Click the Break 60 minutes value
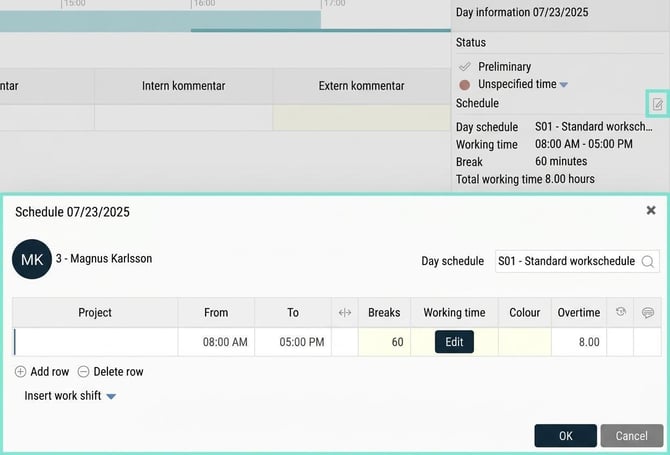The height and width of the screenshot is (455, 670). coord(561,161)
